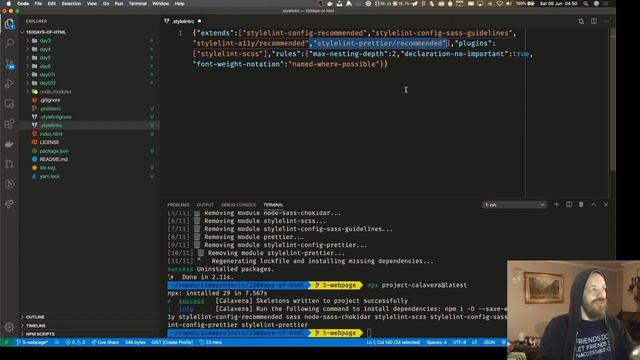640x360 pixels.
Task: Kill terminal with trash icon
Action: tap(581, 204)
